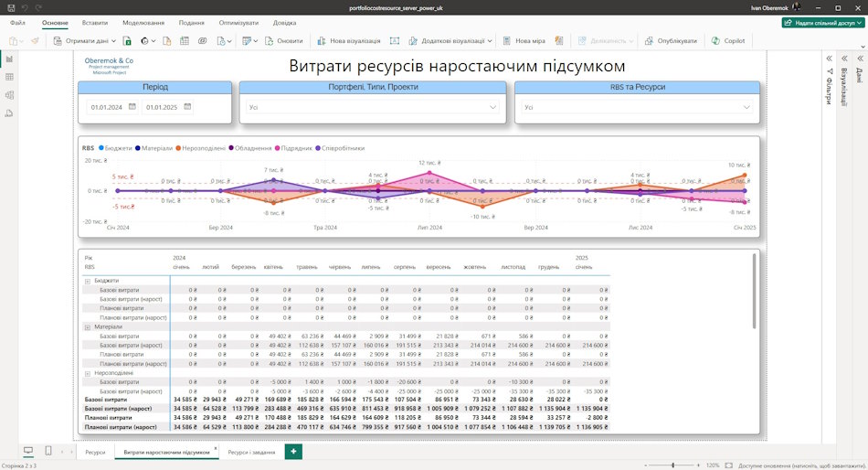Expand the ribbon with bottom-right chevron
This screenshot has width=868, height=470.
coord(863,47)
